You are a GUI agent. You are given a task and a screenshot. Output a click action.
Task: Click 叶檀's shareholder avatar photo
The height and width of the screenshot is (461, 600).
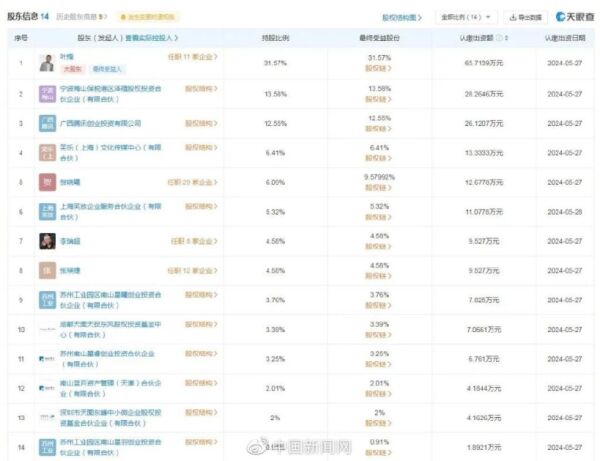[x=47, y=63]
